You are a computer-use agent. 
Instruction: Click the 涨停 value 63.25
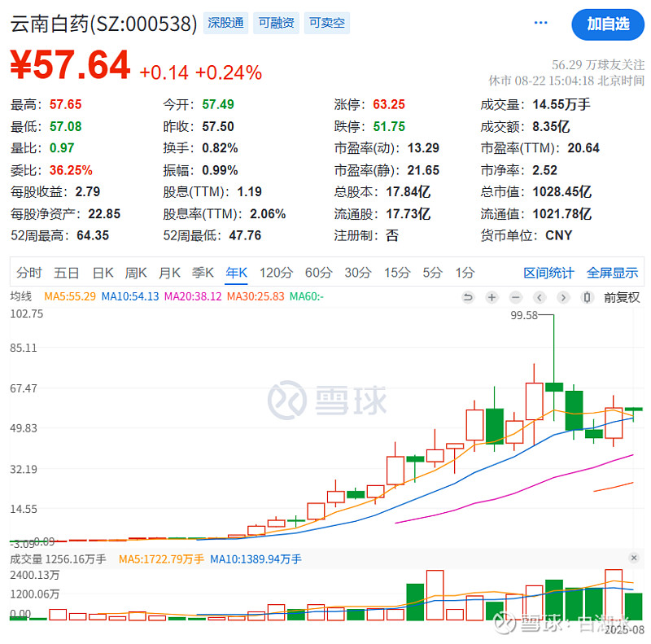[389, 105]
